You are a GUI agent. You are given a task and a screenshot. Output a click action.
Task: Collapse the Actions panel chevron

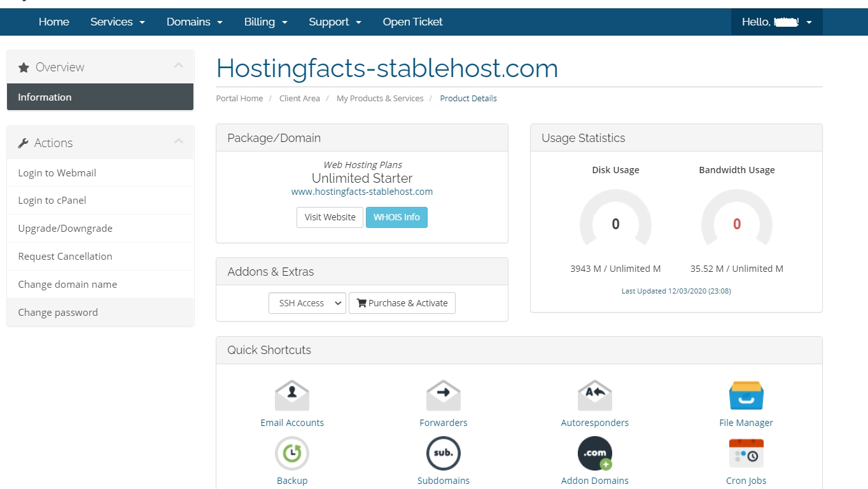[179, 141]
